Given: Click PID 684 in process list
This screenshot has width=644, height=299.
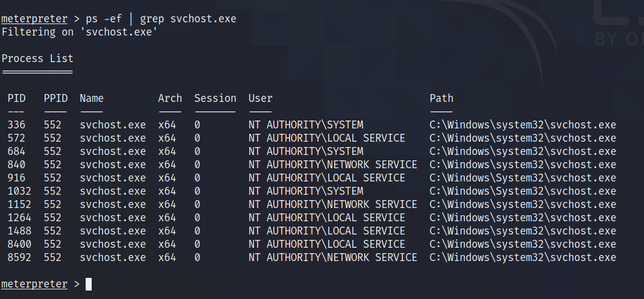Looking at the screenshot, I should pos(16,151).
